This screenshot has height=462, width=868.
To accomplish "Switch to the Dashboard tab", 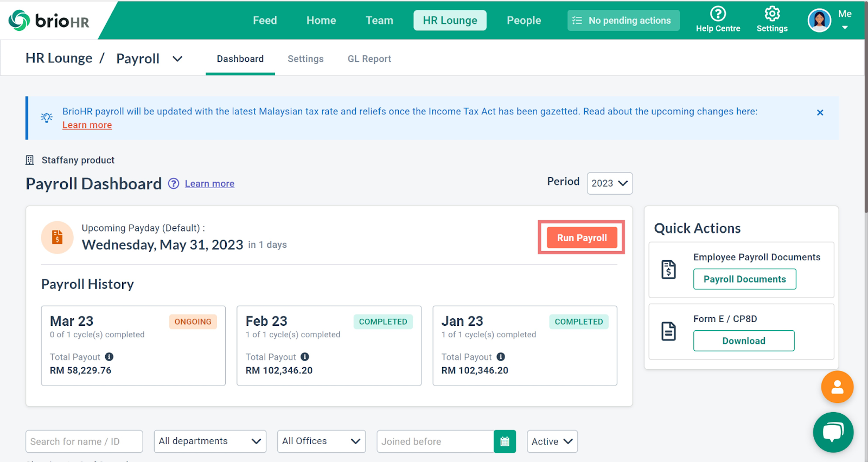I will [240, 59].
